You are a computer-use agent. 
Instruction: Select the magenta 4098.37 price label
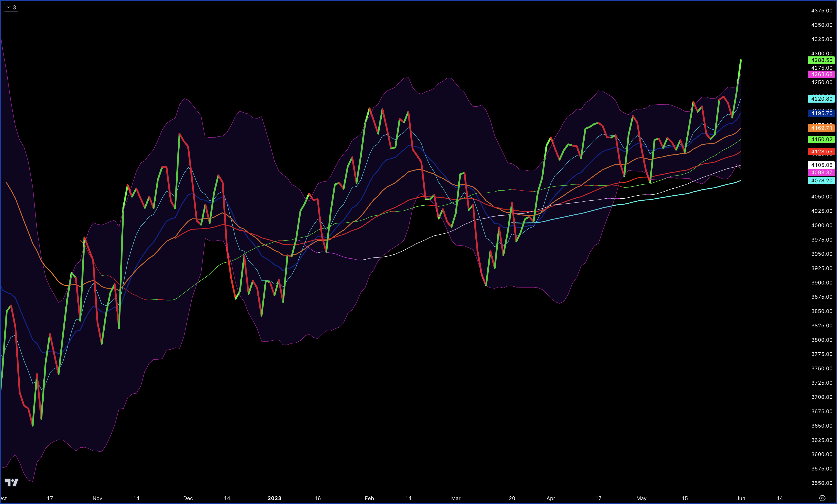pyautogui.click(x=821, y=173)
